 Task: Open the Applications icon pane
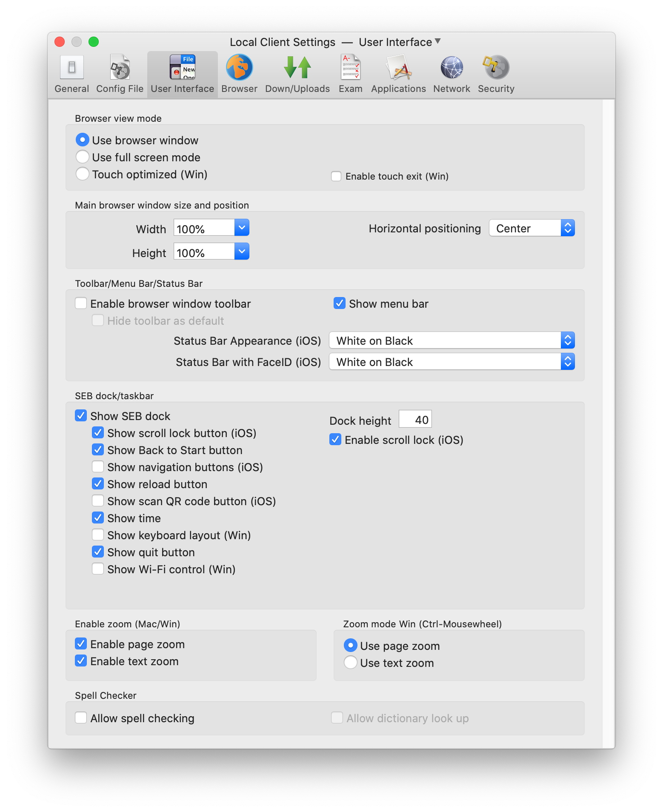399,68
